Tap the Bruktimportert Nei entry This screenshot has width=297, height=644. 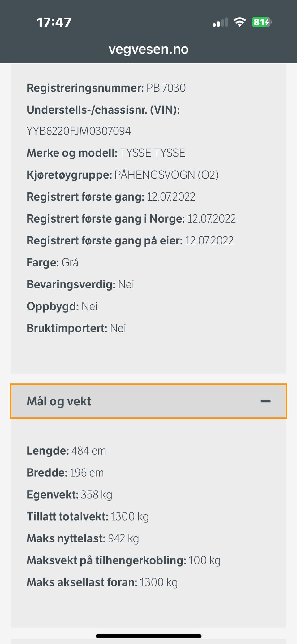coord(76,328)
